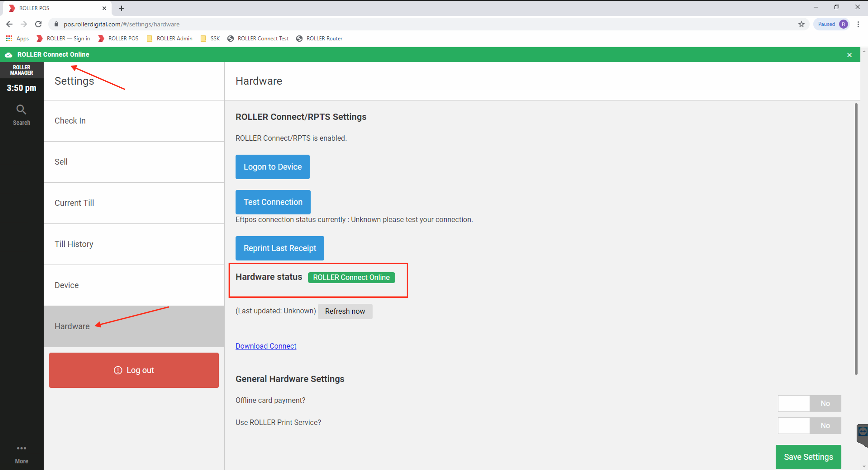Click the browser forward arrow
This screenshot has width=868, height=470.
click(24, 24)
